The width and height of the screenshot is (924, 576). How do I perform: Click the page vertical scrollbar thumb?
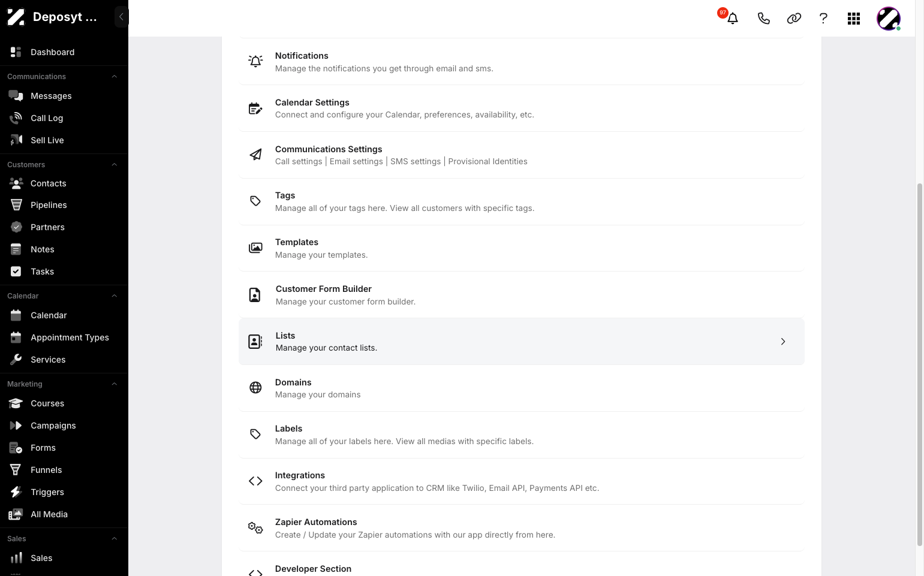[919, 364]
